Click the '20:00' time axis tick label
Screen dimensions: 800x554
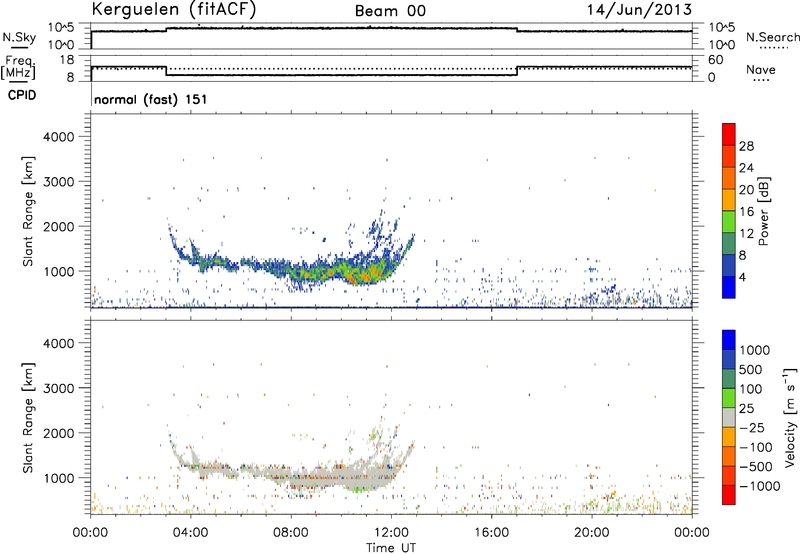591,533
